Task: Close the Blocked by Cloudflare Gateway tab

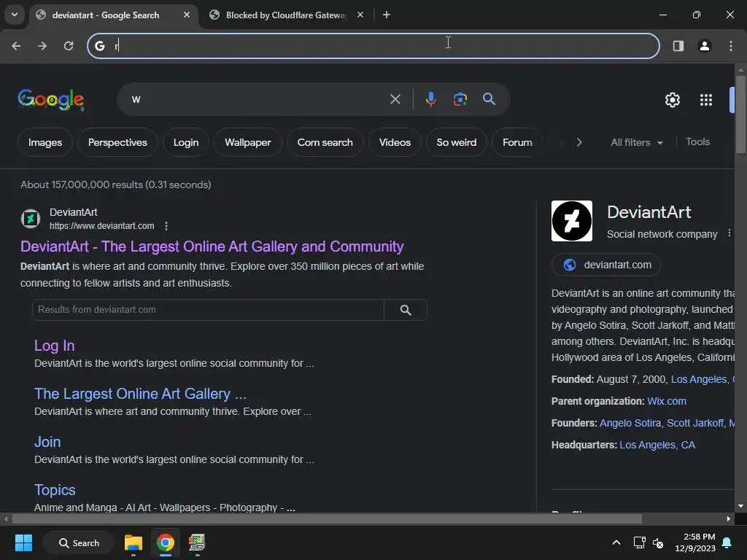Action: (x=360, y=15)
